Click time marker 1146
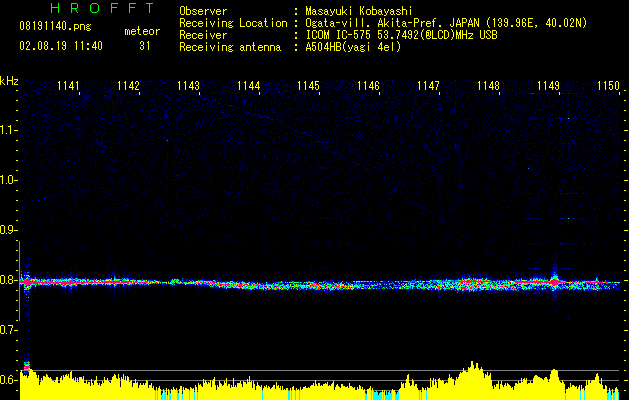 click(368, 86)
